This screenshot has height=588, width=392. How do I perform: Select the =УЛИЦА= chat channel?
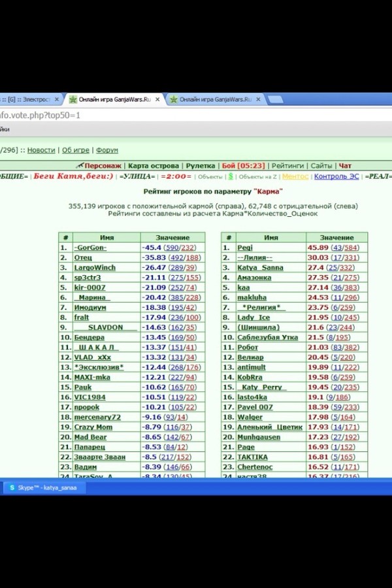[137, 176]
